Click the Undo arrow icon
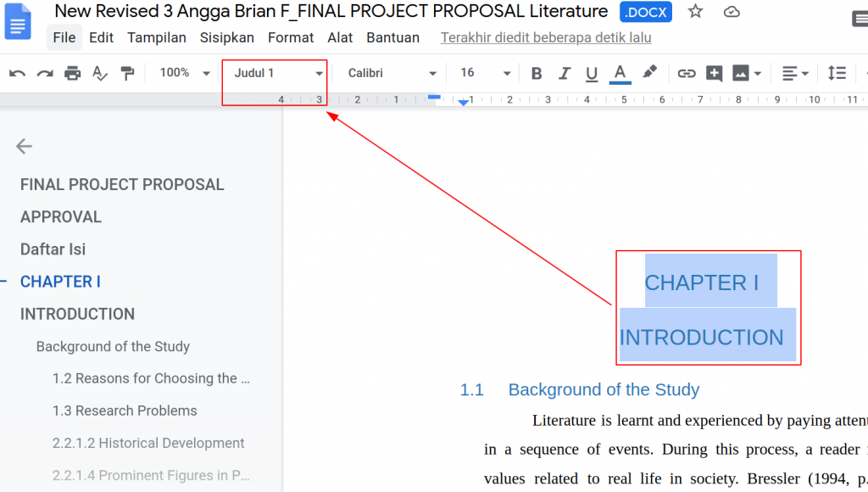This screenshot has height=492, width=868. 17,74
